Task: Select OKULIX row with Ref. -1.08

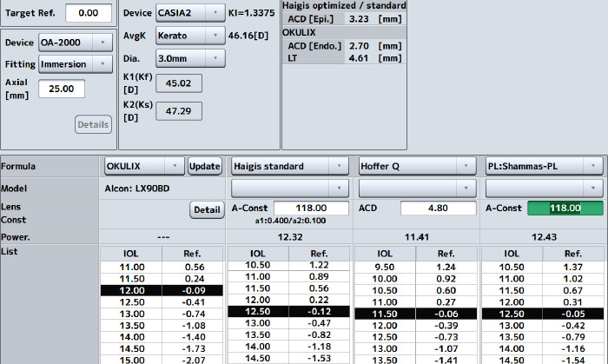Action: [162, 325]
